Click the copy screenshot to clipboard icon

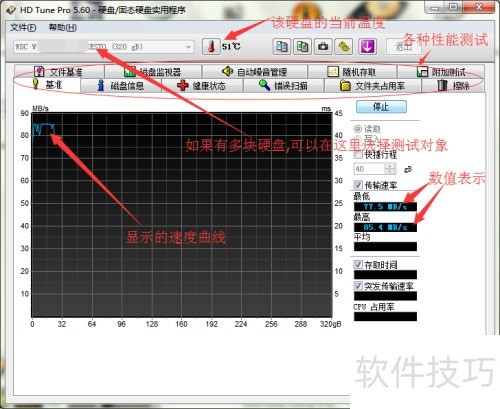[x=302, y=46]
